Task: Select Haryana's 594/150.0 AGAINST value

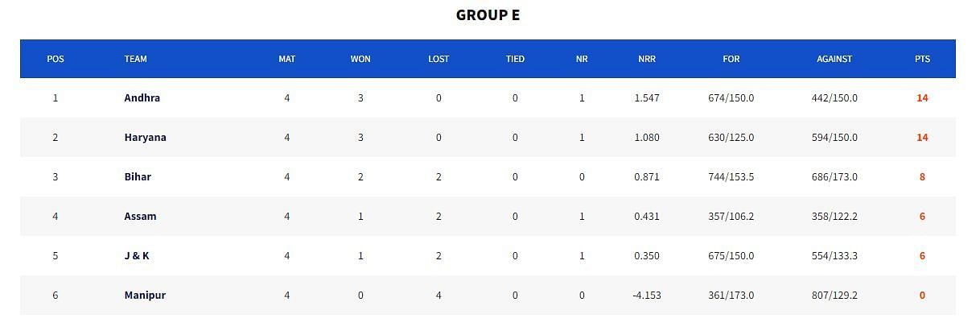Action: click(x=834, y=138)
